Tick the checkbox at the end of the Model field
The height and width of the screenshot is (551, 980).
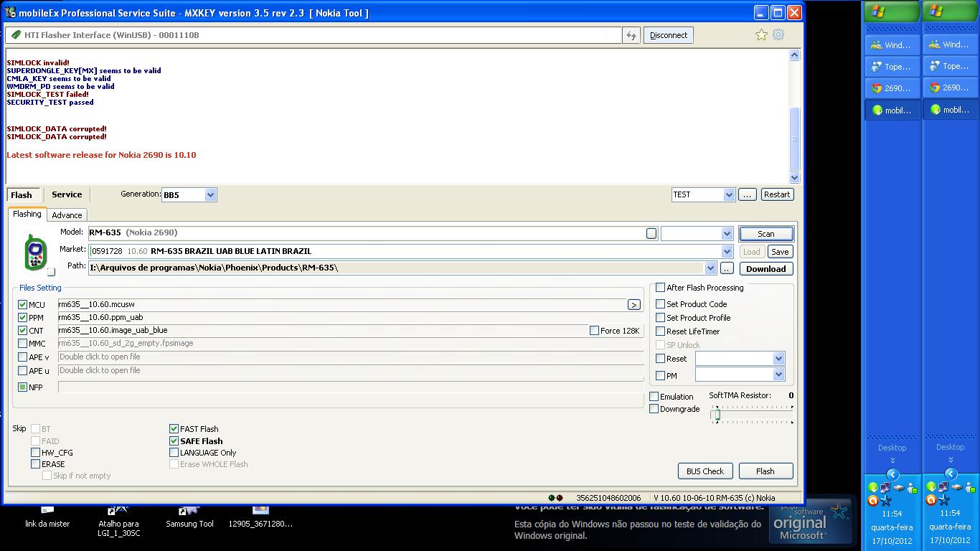click(x=651, y=233)
